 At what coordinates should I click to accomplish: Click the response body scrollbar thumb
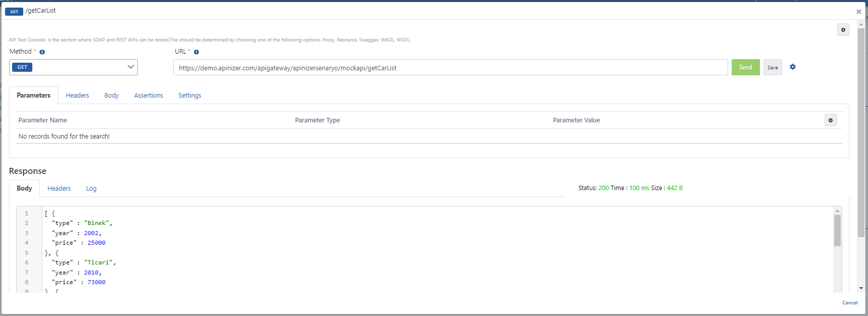point(837,231)
